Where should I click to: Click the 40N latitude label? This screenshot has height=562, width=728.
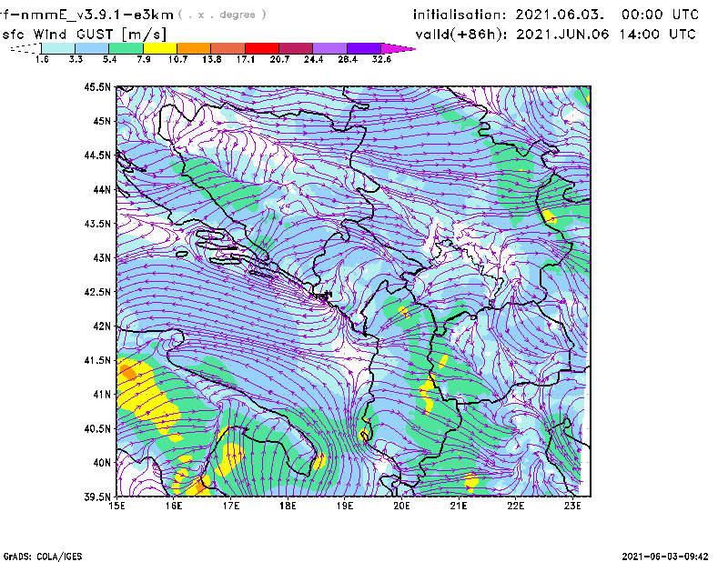102,463
